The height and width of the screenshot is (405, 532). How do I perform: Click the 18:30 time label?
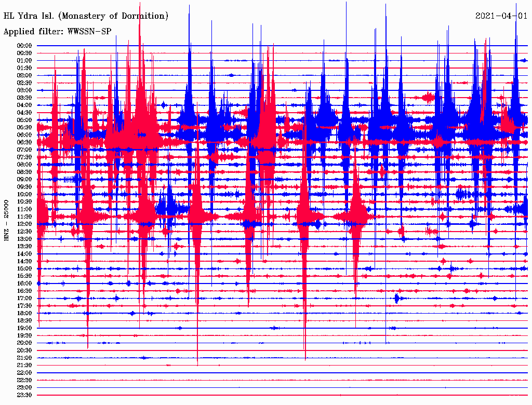coord(24,321)
